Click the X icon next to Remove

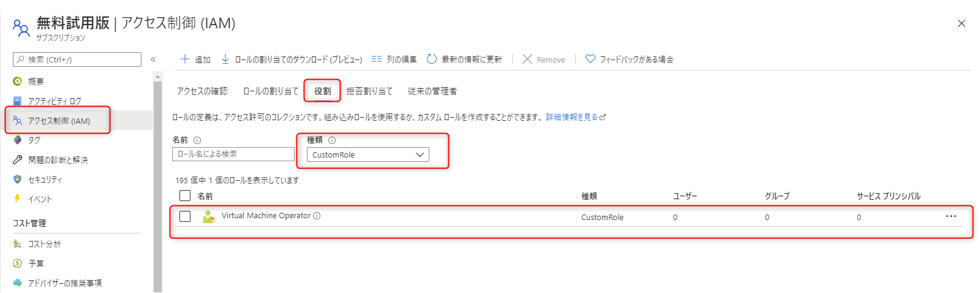(x=527, y=59)
